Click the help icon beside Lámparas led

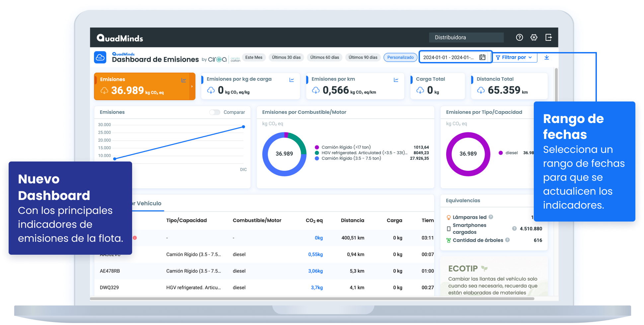491,217
